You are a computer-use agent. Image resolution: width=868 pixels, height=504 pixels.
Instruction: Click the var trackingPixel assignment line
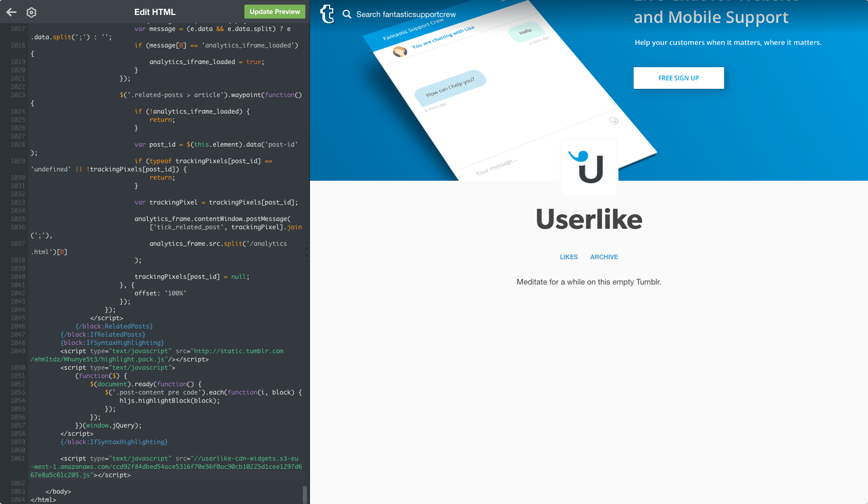[x=216, y=202]
